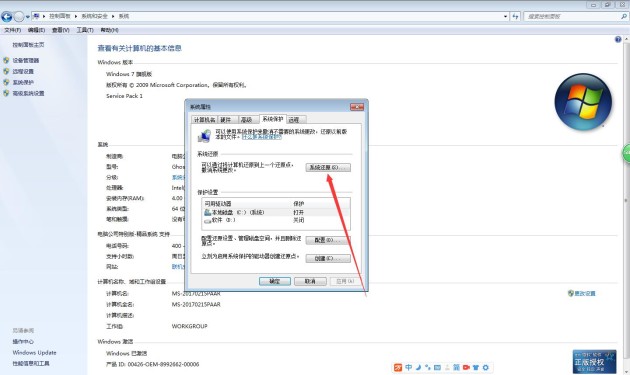Click the 配置 configure button
This screenshot has width=630, height=375.
328,240
